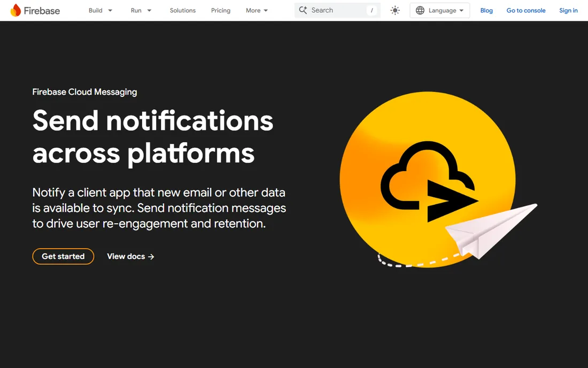The image size is (588, 368).
Task: Click the Cloud Messaging illustration graphic
Action: point(438,180)
